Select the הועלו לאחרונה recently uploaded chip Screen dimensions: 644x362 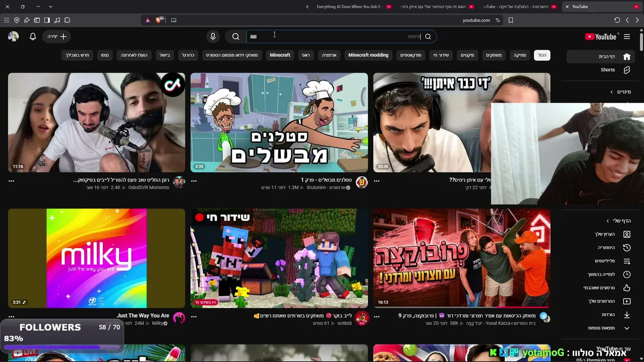[x=134, y=55]
